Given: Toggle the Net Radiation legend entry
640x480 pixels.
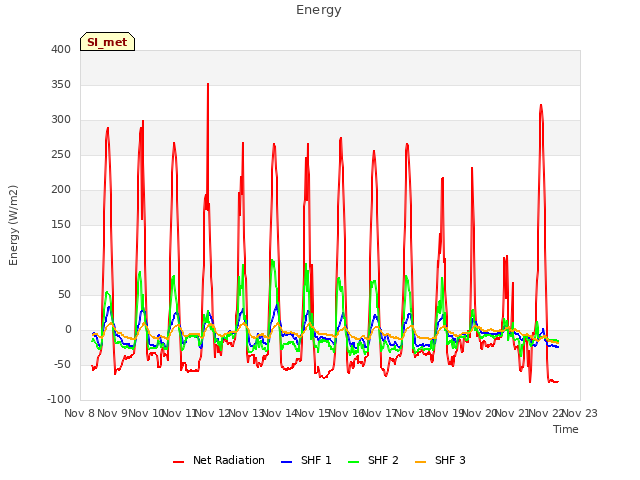Looking at the screenshot, I should click(219, 460).
